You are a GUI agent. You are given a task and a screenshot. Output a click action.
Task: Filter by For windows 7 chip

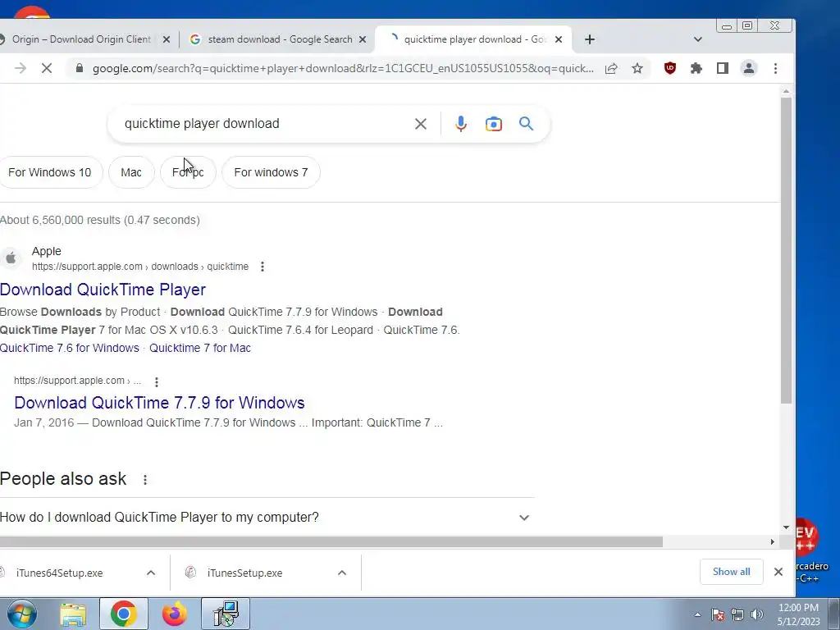271,172
